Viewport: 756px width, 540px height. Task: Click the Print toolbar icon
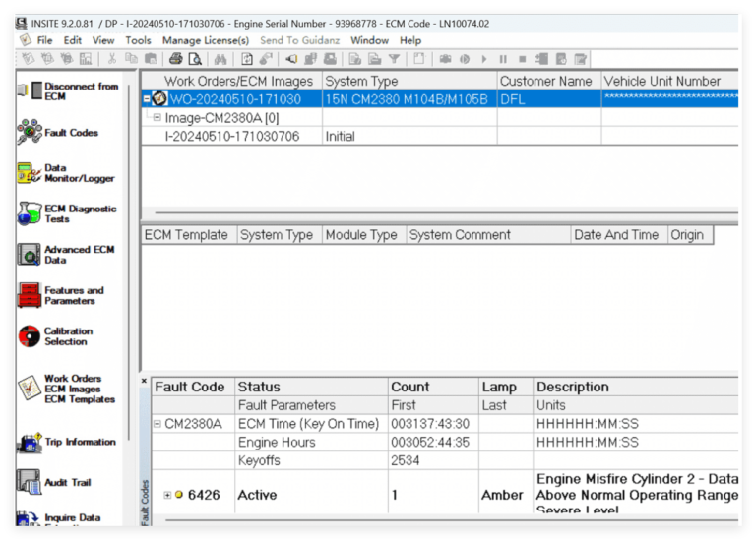point(176,59)
